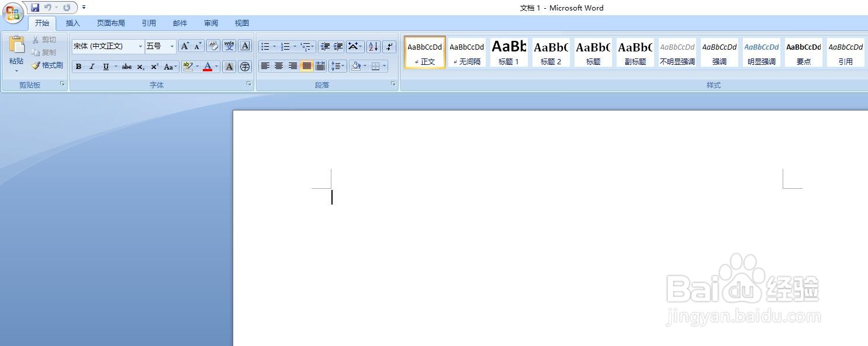Viewport: 868px width, 346px height.
Task: Click the Paste (粘贴) clipboard icon
Action: pos(16,46)
